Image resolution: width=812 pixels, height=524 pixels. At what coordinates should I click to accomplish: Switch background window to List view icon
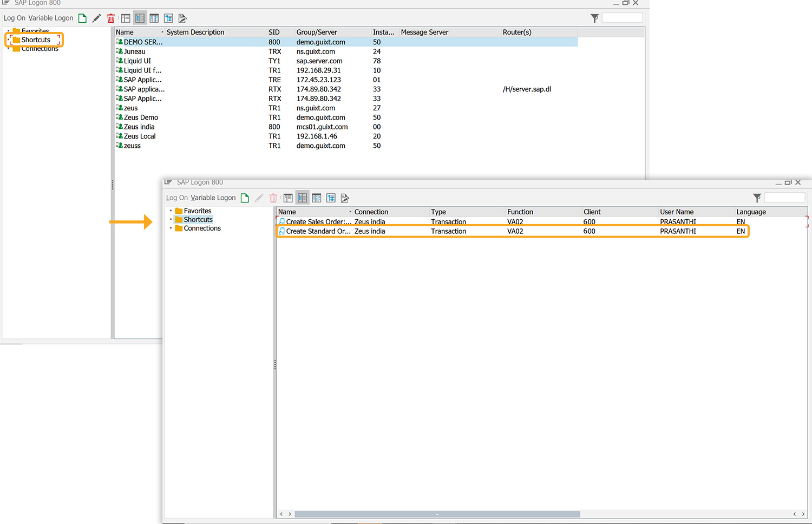click(x=126, y=18)
